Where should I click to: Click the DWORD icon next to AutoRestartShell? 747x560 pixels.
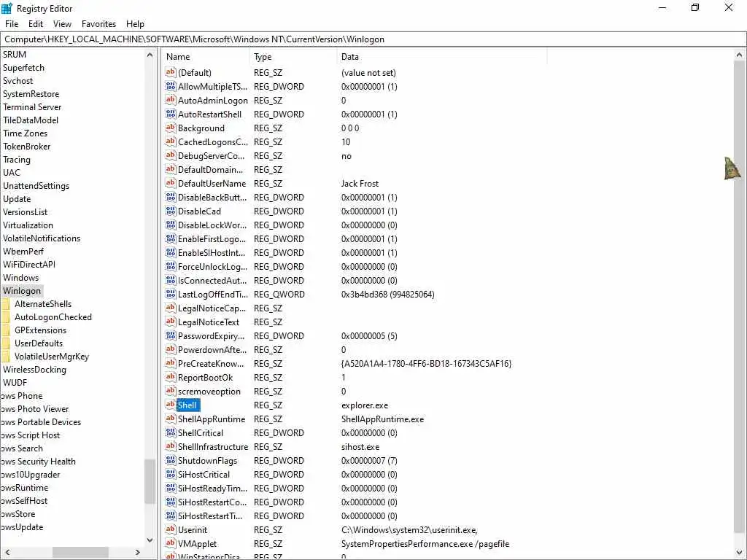coord(170,114)
